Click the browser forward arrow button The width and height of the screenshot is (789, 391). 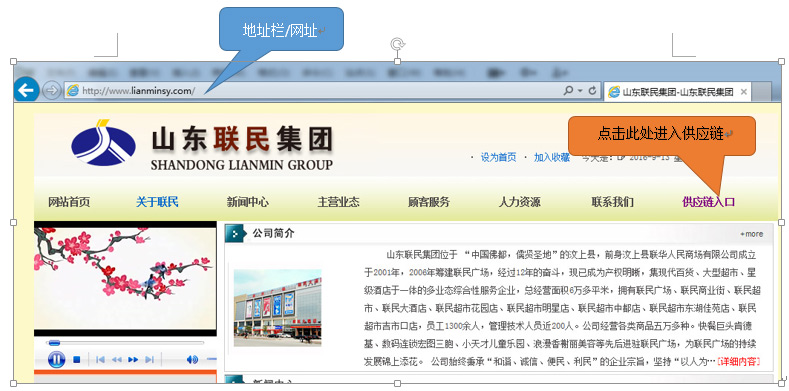tap(51, 91)
